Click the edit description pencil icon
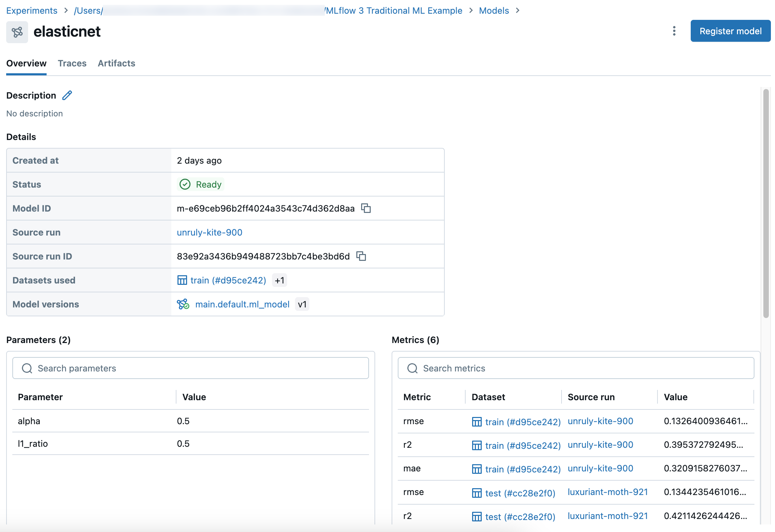This screenshot has width=775, height=532. (x=67, y=95)
